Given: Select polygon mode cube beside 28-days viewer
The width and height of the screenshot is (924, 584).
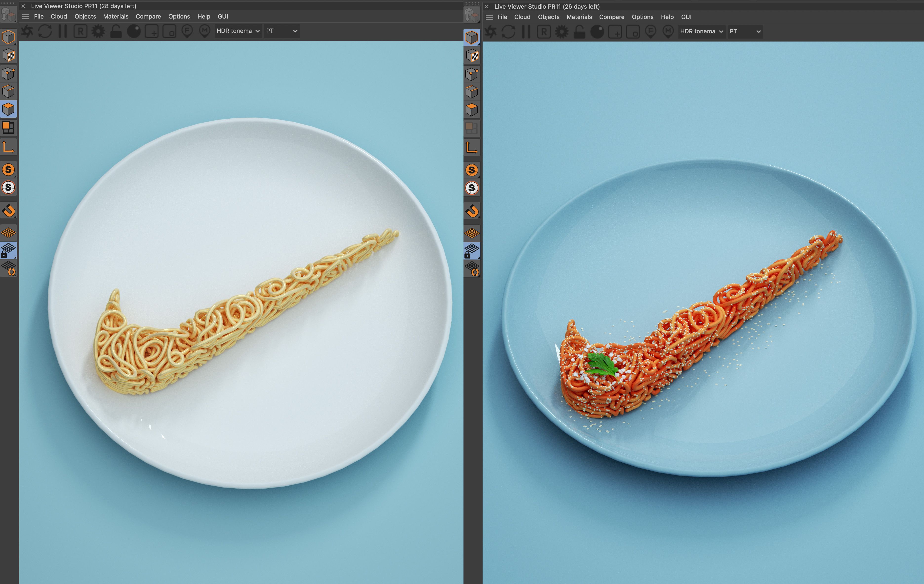Looking at the screenshot, I should click(8, 109).
